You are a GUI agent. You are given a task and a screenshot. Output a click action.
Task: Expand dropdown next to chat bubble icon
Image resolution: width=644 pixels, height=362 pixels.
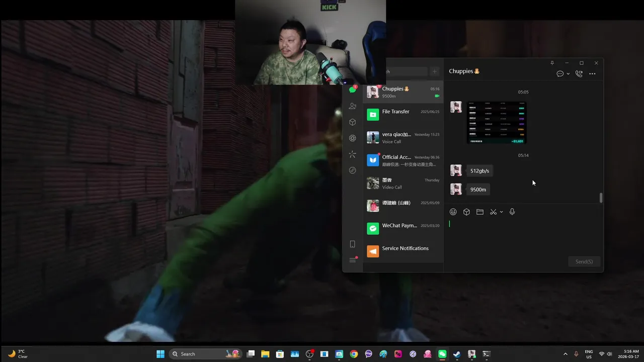[x=568, y=74]
